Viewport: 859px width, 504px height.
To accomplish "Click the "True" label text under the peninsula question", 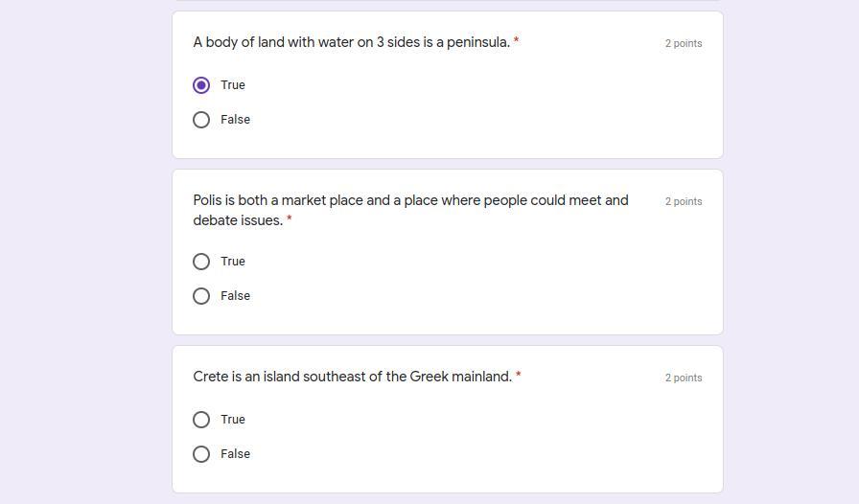I will pos(233,85).
